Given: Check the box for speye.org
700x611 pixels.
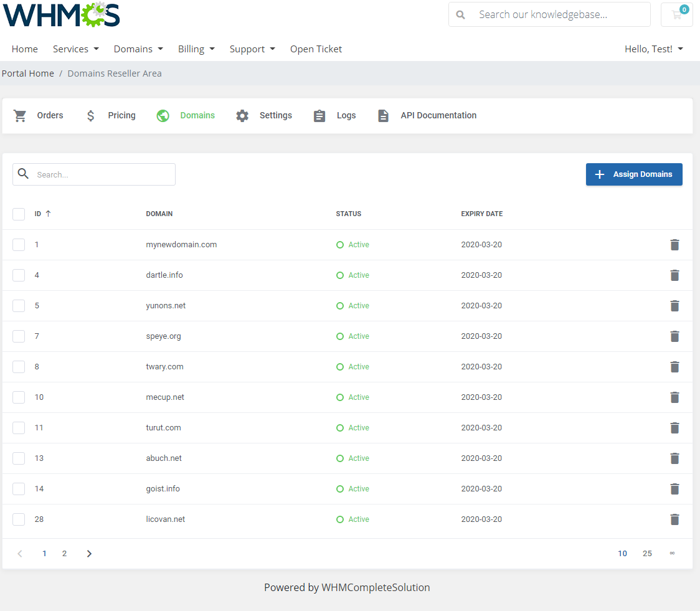Looking at the screenshot, I should pyautogui.click(x=19, y=336).
